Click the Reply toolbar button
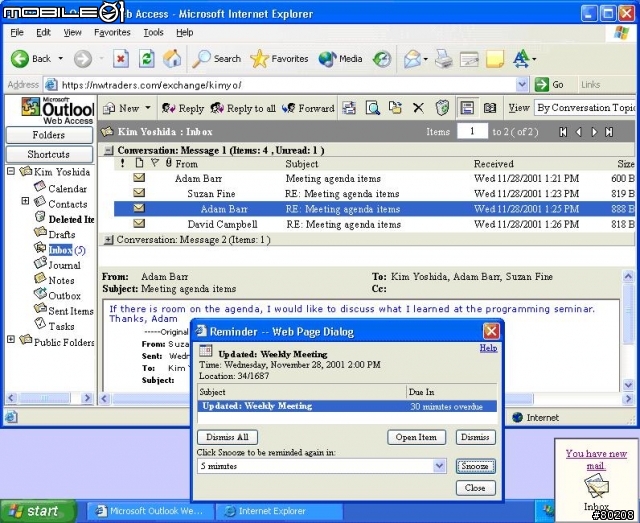Image resolution: width=640 pixels, height=523 pixels. coord(182,108)
